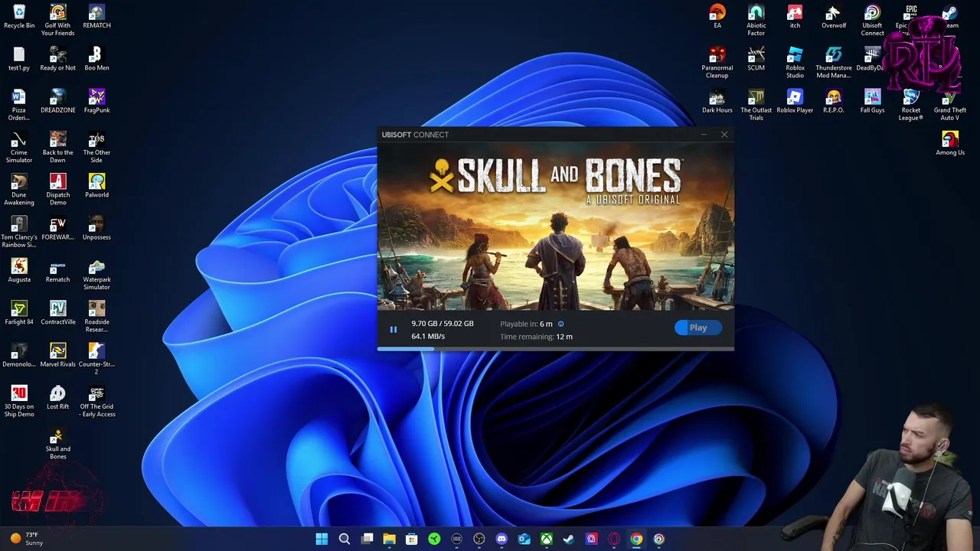Close the Ubisoft Connect window

[724, 135]
